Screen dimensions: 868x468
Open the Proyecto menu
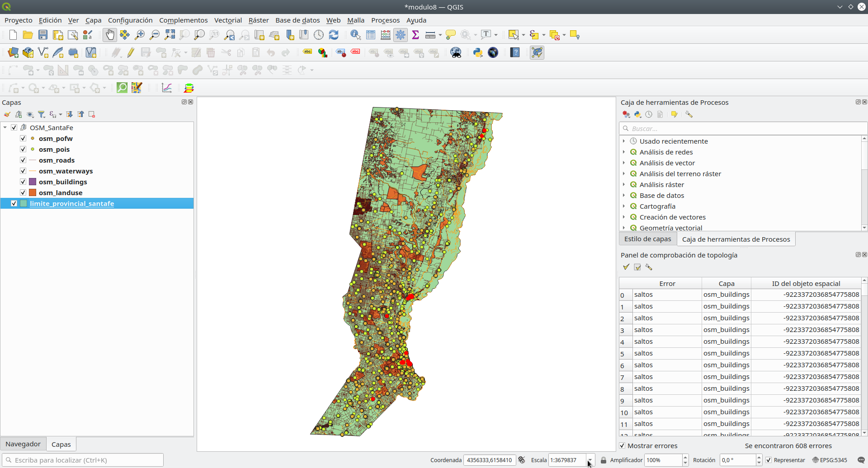coord(19,20)
